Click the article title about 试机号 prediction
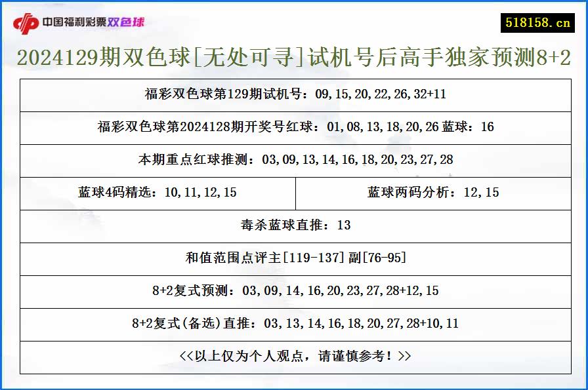 click(x=294, y=58)
